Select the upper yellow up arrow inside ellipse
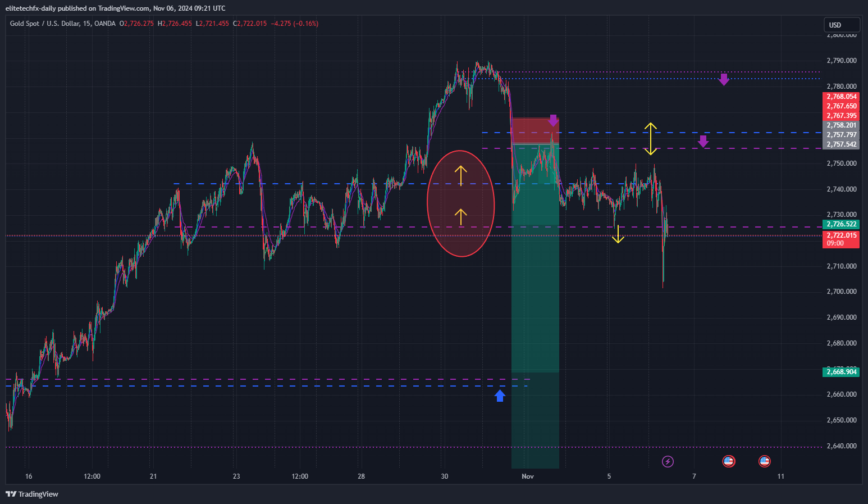 pos(460,176)
